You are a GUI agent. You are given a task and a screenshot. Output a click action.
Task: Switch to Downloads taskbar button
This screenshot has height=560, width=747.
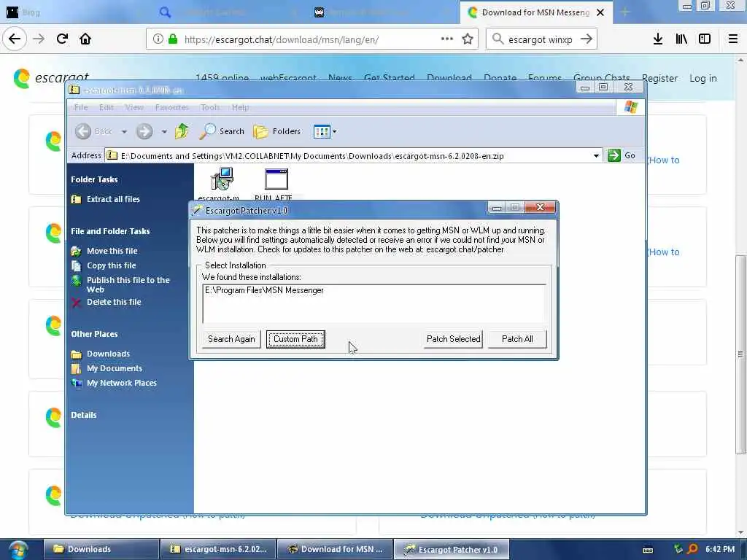click(x=101, y=550)
